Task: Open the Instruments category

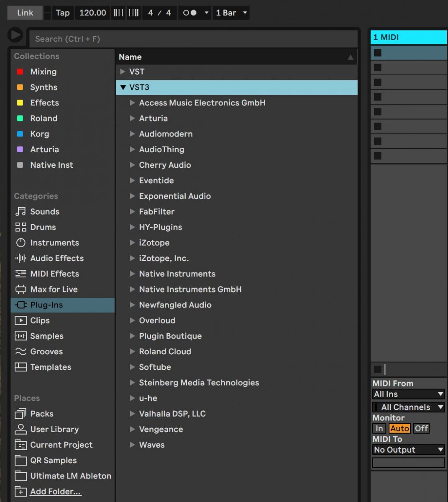Action: tap(62, 243)
